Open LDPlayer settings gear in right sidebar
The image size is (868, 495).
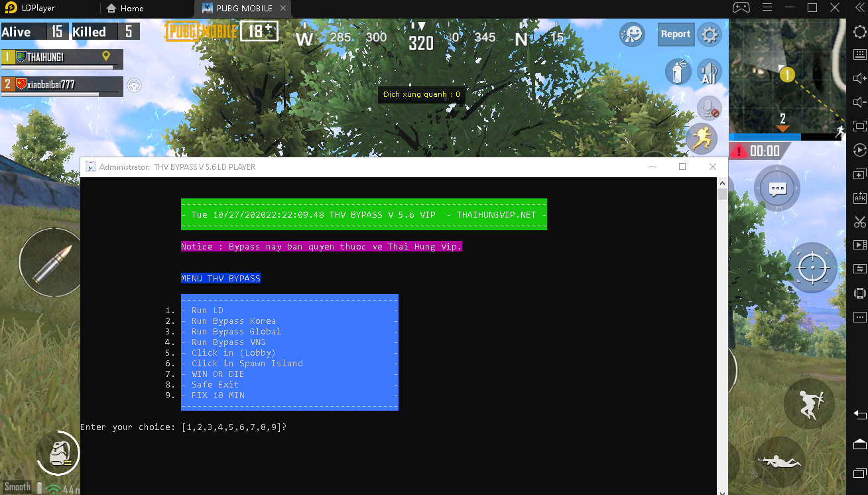pos(859,31)
